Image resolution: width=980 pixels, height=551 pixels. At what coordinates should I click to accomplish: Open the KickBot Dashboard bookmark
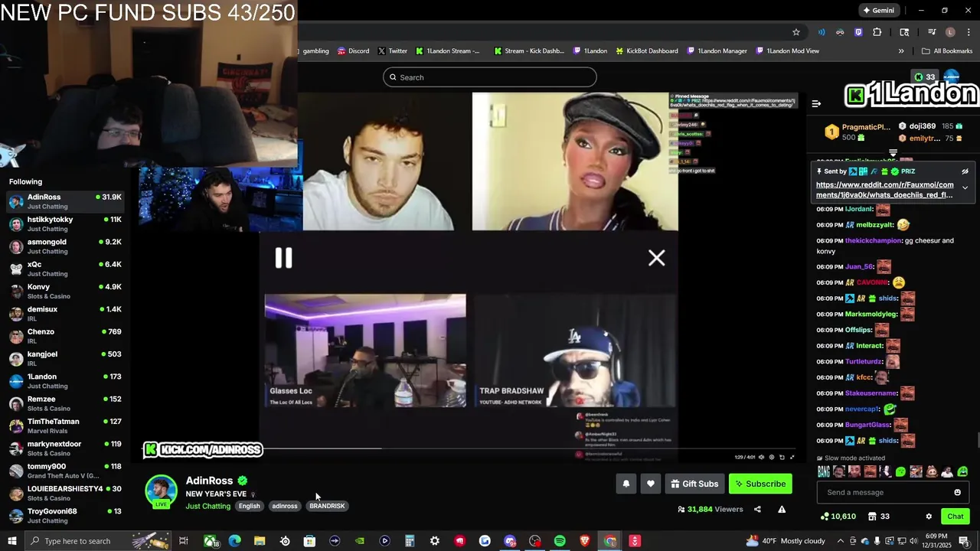click(x=646, y=51)
